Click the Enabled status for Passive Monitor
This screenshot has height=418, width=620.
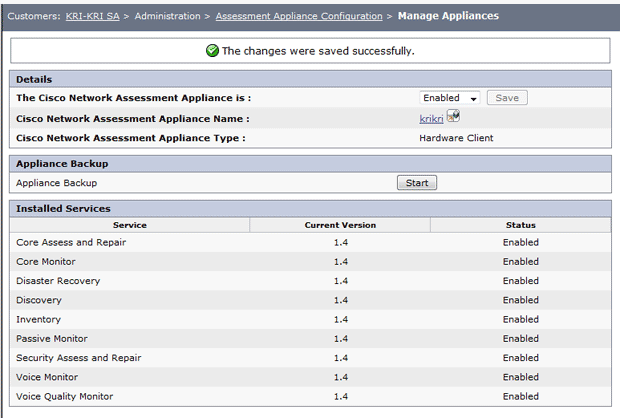tap(521, 339)
